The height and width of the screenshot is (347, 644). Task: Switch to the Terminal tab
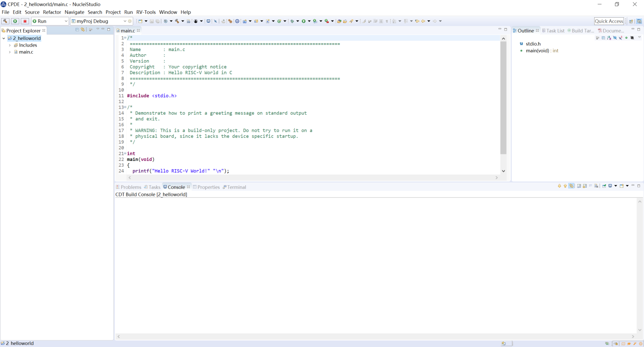pos(235,187)
